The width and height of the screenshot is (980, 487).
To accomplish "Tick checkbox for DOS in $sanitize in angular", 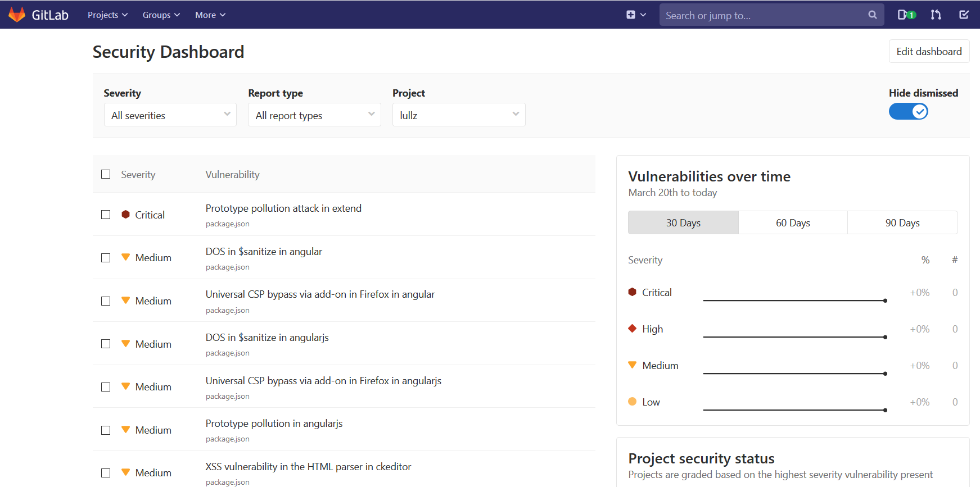I will coord(106,258).
